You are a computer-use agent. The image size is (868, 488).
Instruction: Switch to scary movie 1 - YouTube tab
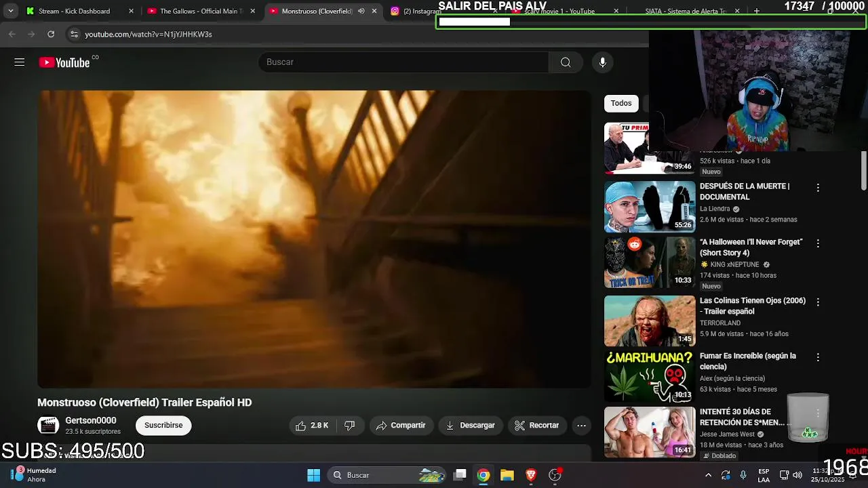566,12
